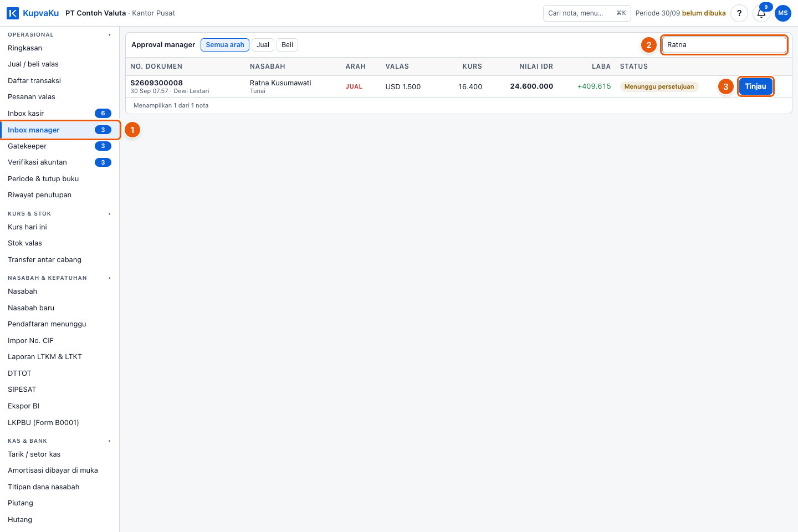Collapse the Kas & Bank sidebar section

[x=110, y=441]
